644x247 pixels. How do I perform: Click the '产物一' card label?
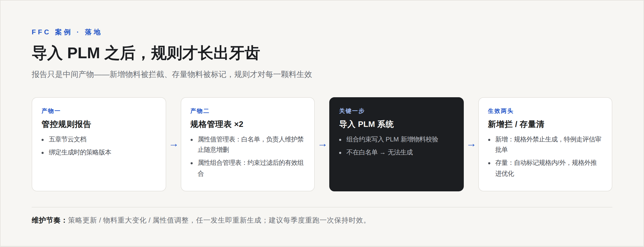point(51,111)
